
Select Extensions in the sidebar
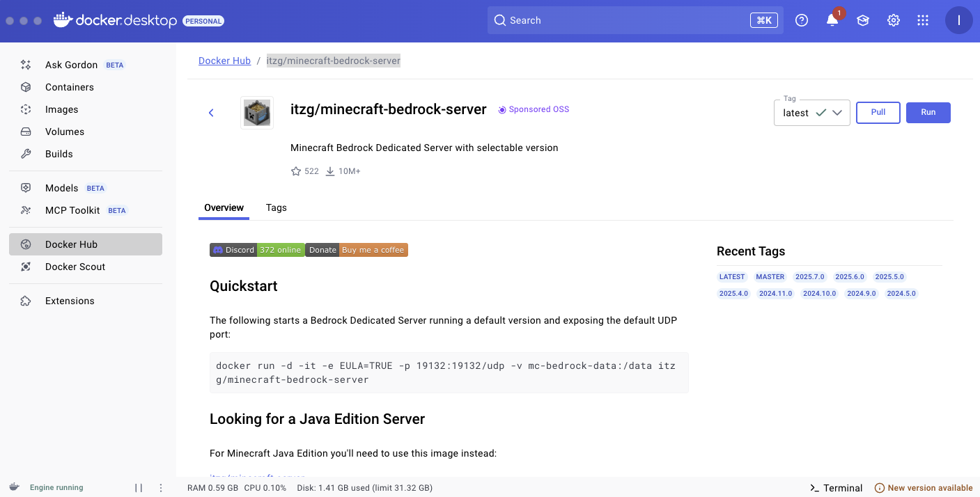click(x=86, y=301)
